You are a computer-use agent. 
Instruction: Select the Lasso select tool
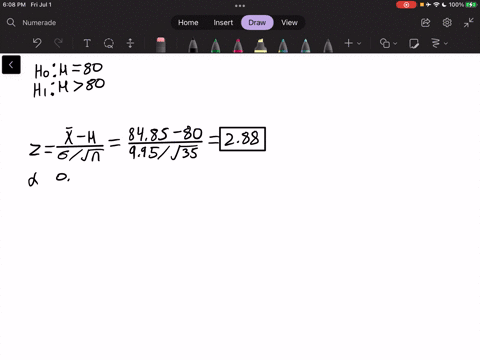point(109,43)
